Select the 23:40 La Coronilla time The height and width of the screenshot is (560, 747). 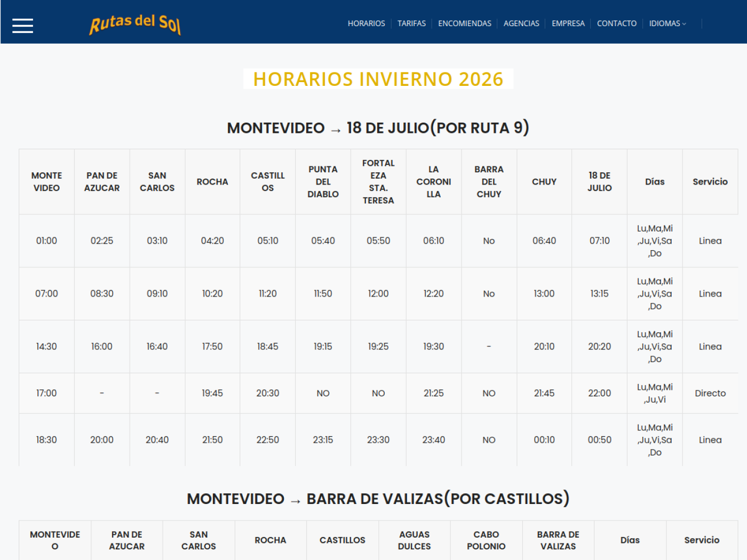(x=434, y=440)
